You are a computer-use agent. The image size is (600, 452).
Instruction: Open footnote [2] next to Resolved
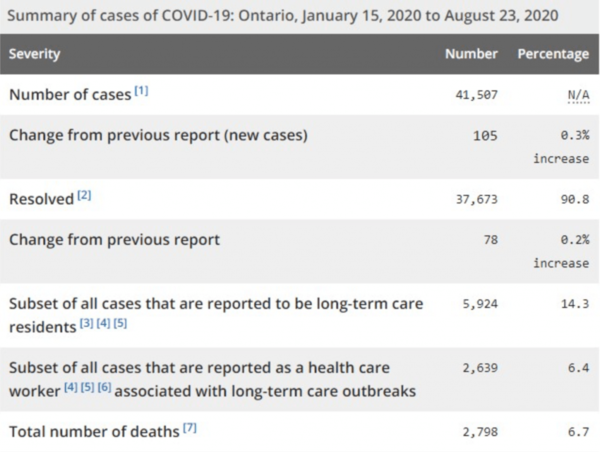(85, 196)
